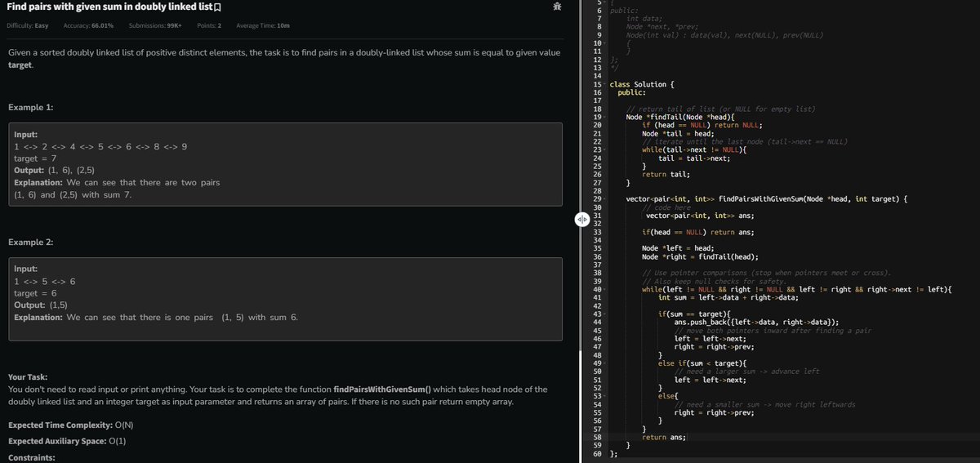The width and height of the screenshot is (980, 463).
Task: Place cursor on 'class Solution {' code line
Action: 643,84
